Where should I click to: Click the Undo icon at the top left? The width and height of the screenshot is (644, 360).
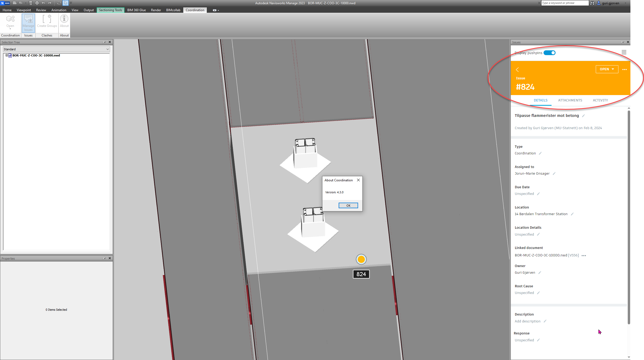coord(43,3)
